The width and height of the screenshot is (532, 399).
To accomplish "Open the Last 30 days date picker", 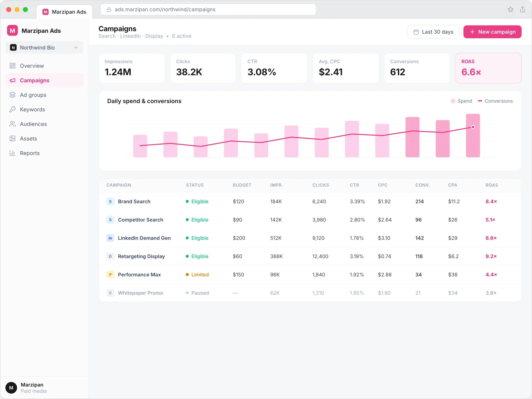I will tap(433, 32).
